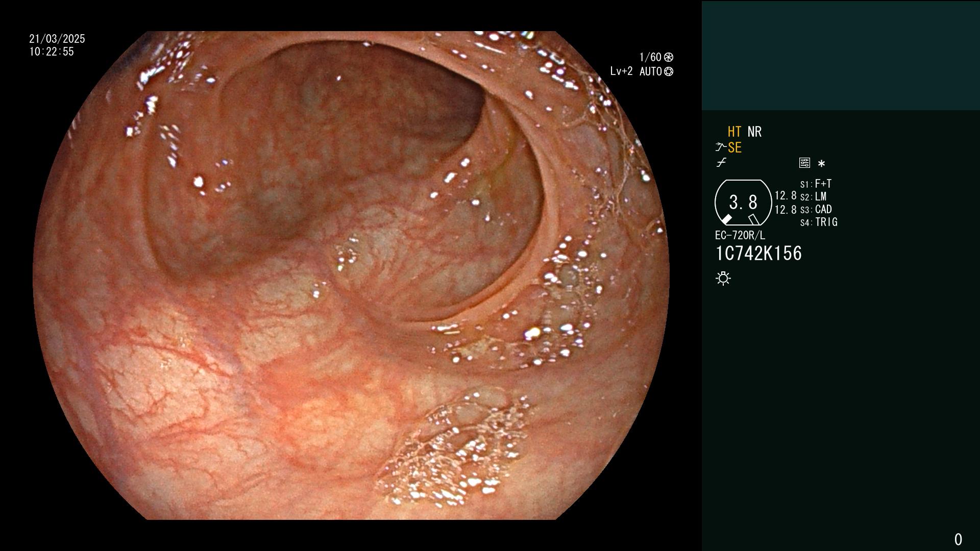Select the NR noise reduction indicator

[x=754, y=132]
